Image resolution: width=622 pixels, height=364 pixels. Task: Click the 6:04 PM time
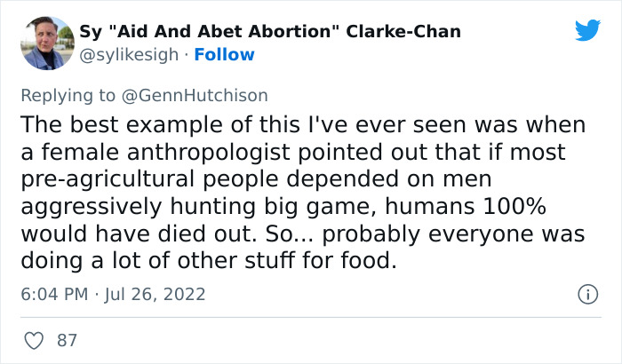[x=52, y=294]
